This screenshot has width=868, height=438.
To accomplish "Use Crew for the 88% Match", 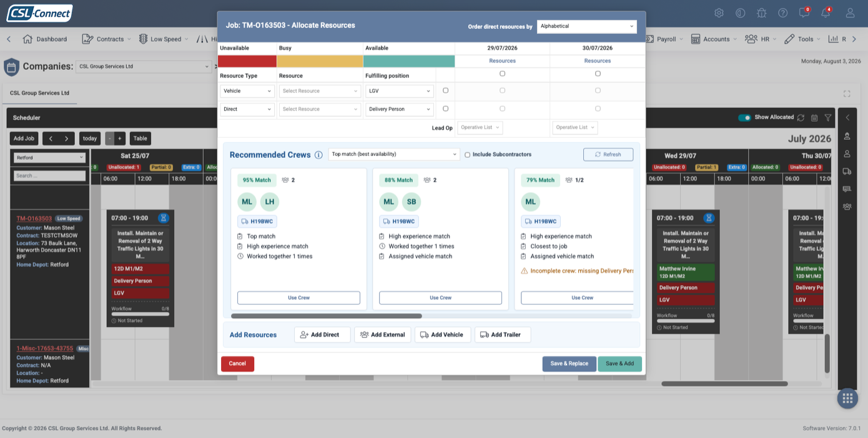I will point(440,298).
